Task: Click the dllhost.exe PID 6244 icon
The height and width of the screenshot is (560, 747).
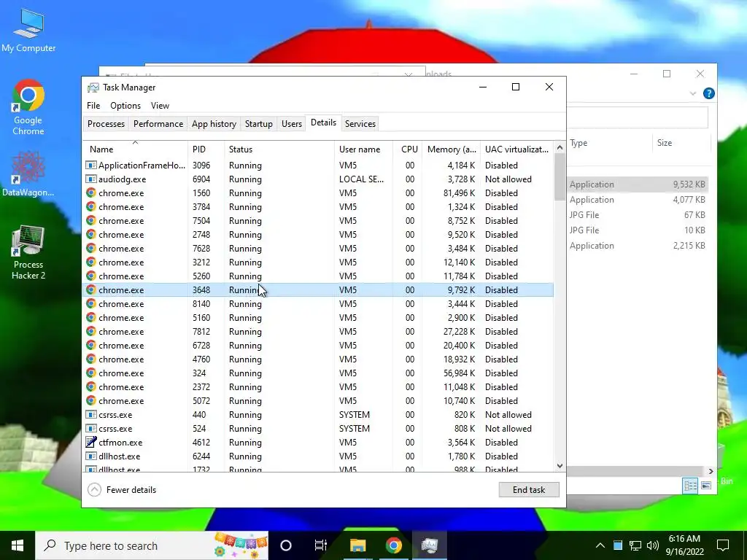Action: coord(91,456)
